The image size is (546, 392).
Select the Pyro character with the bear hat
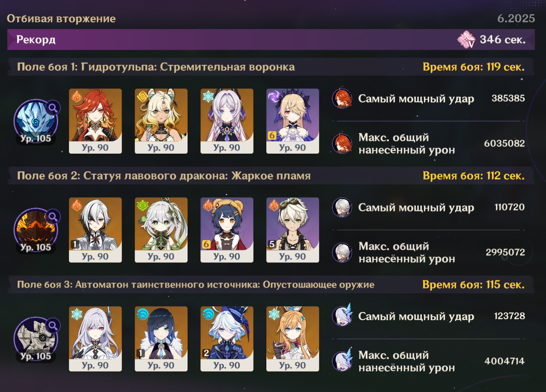point(227,230)
